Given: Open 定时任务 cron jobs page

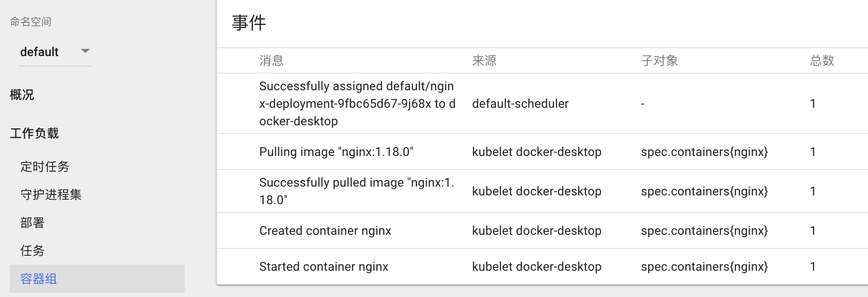Looking at the screenshot, I should point(45,166).
